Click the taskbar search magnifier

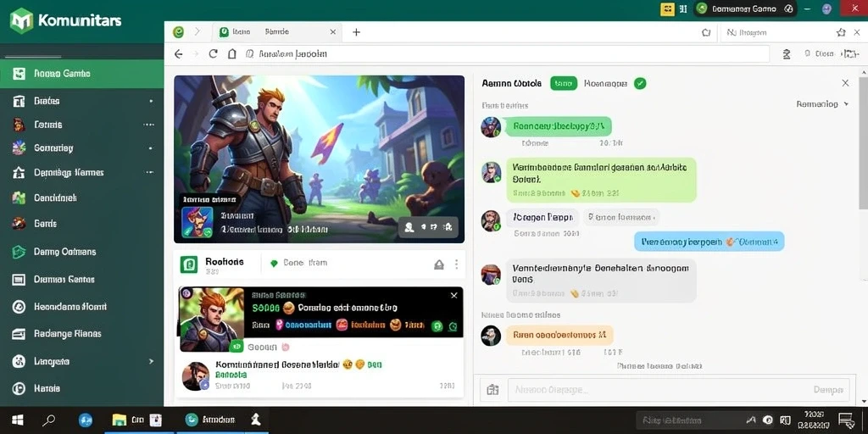[x=50, y=420]
